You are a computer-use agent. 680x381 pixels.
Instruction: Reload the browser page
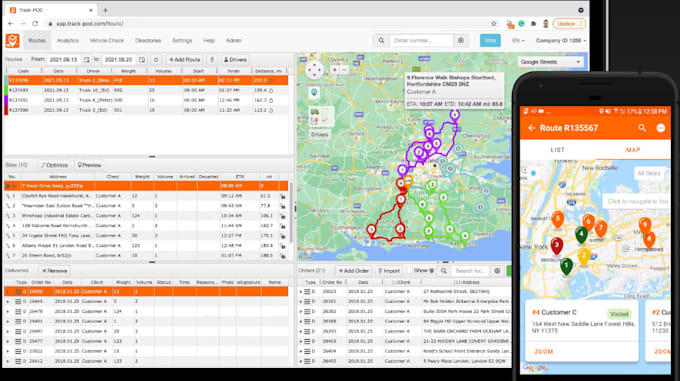point(35,23)
